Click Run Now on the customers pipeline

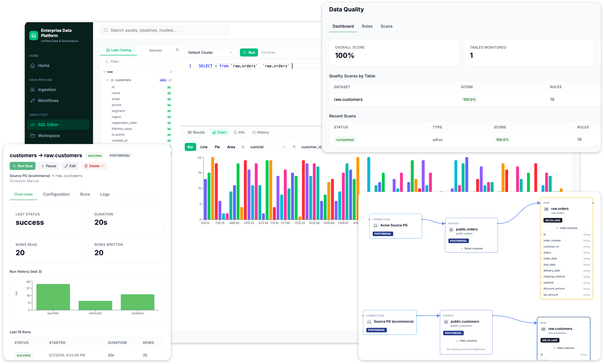(x=23, y=166)
